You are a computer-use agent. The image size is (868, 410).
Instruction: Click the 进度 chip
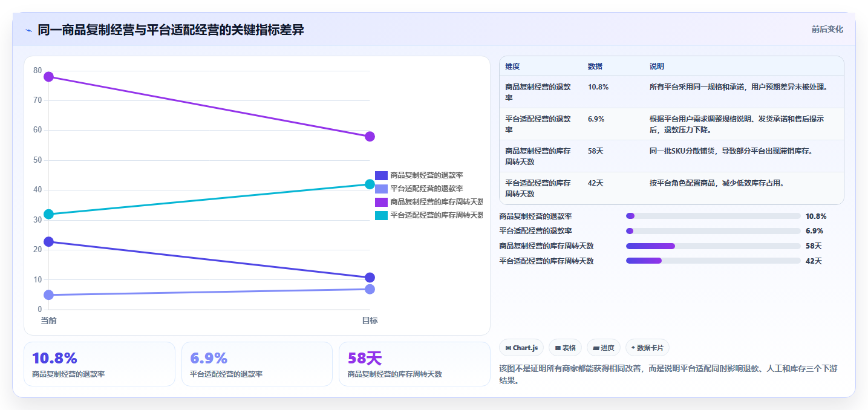pyautogui.click(x=604, y=348)
